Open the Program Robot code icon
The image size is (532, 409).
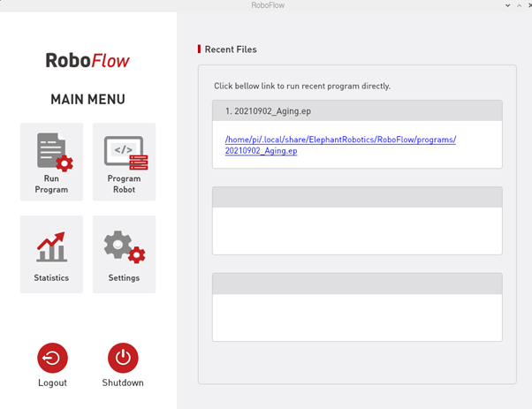(x=124, y=154)
